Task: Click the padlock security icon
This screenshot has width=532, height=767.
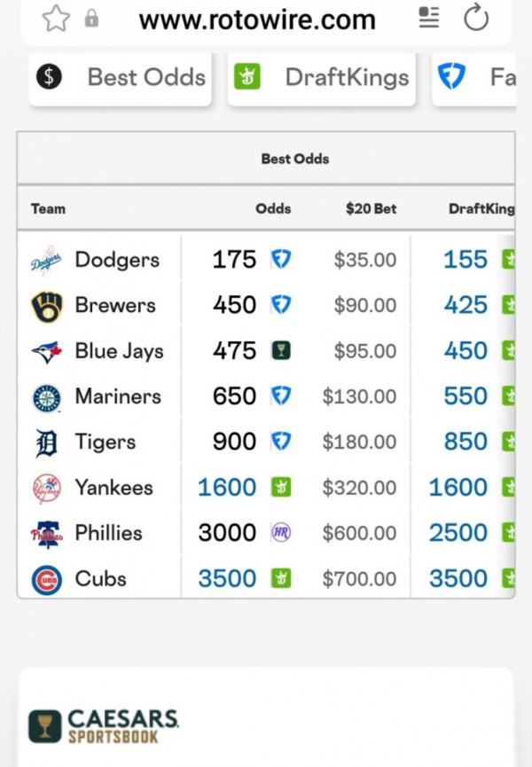Action: click(x=91, y=19)
